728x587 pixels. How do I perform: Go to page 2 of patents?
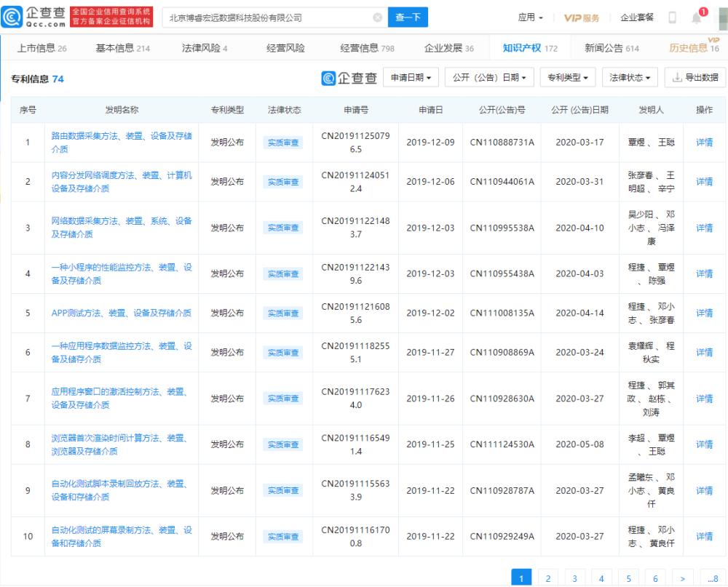[x=548, y=578]
